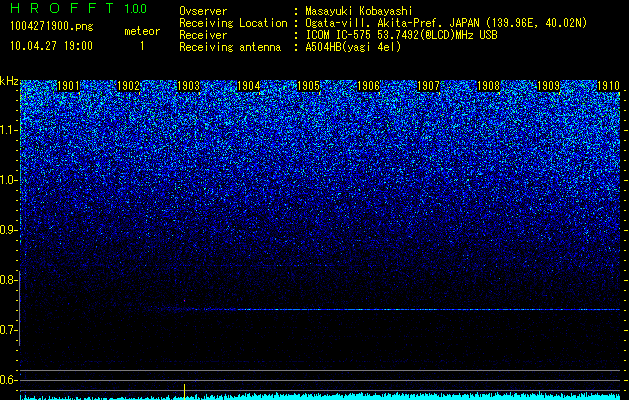Click the 0.8 kHz axis label
Screen dimensions: 629x400
tap(9, 280)
